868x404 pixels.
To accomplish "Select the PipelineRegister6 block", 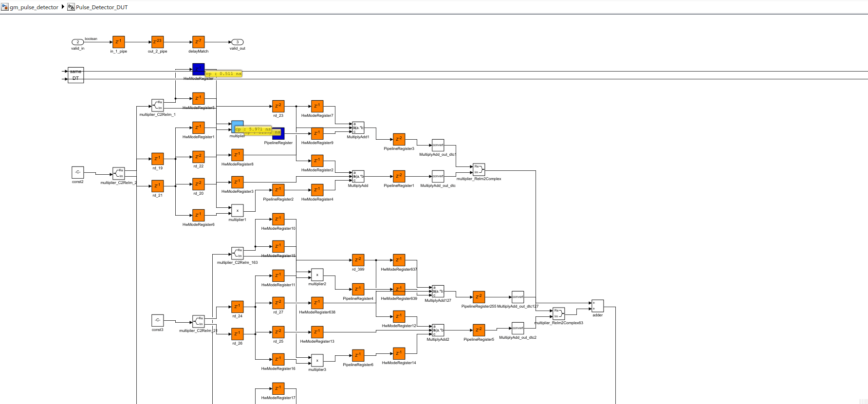I will [x=358, y=355].
